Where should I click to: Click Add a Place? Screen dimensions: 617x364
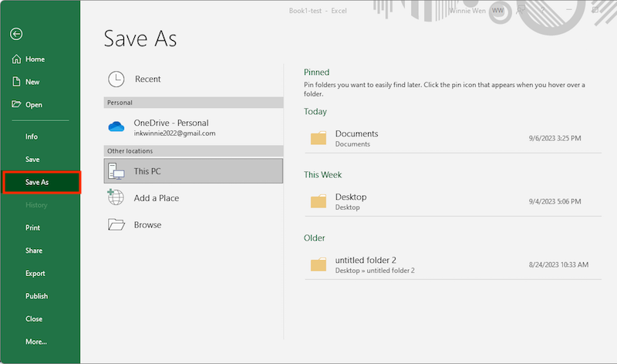click(194, 198)
